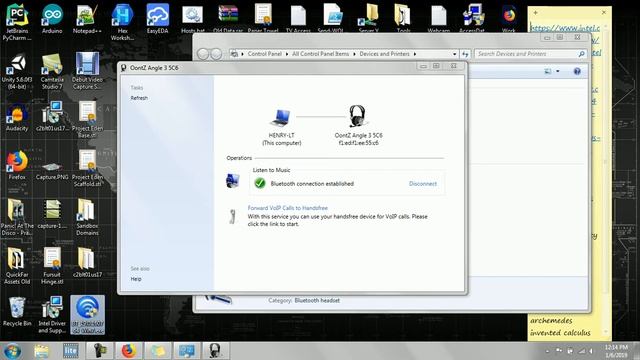This screenshot has width=640, height=360.
Task: Click Search Devices and Printers field
Action: point(530,54)
